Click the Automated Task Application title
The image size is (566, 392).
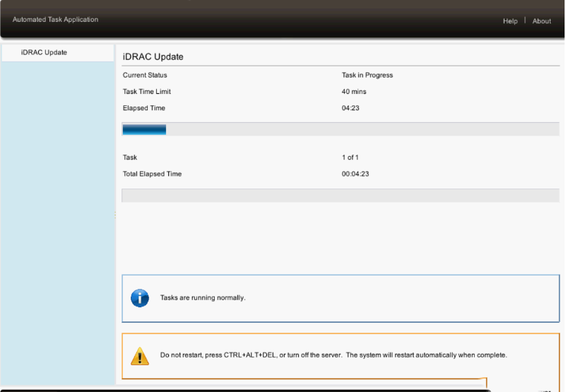click(x=55, y=20)
